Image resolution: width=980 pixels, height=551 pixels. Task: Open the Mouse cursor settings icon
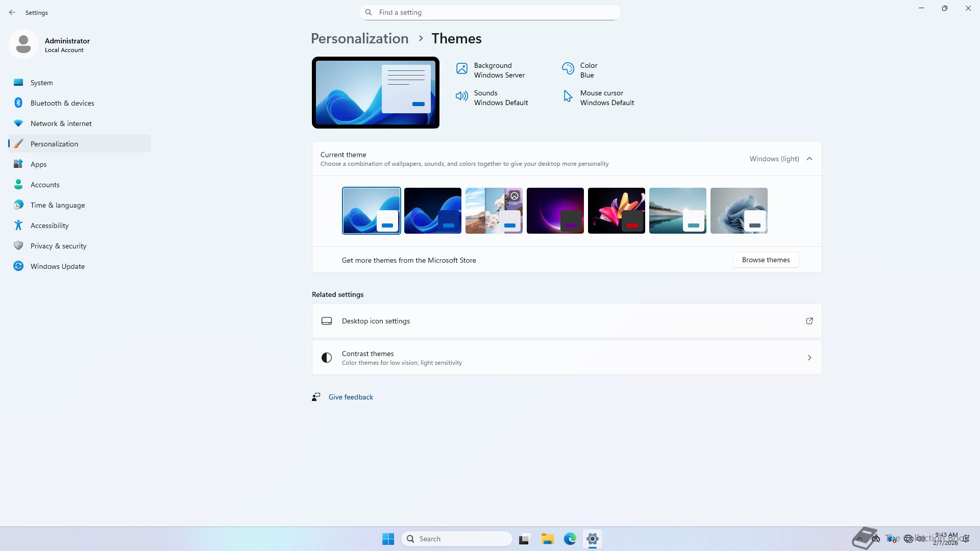tap(568, 96)
